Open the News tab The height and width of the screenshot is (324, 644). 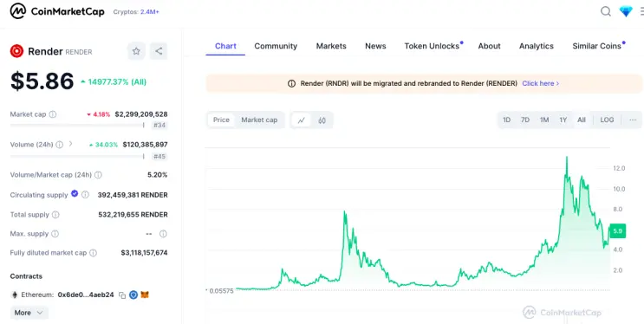[375, 46]
